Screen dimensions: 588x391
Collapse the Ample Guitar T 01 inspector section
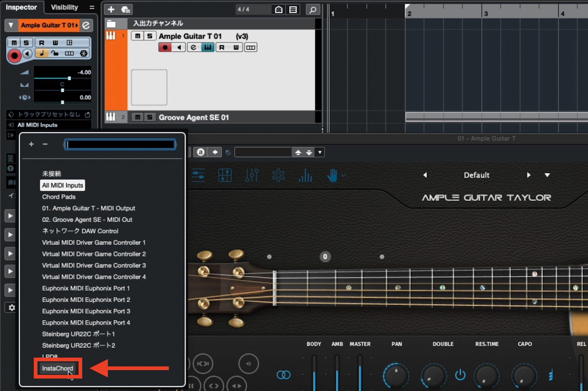point(11,25)
